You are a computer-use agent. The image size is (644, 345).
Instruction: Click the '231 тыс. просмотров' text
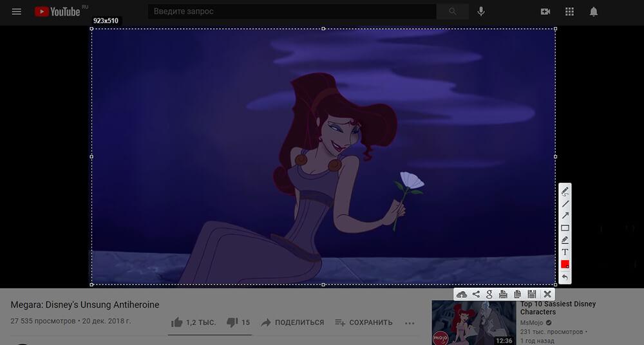[x=552, y=331]
